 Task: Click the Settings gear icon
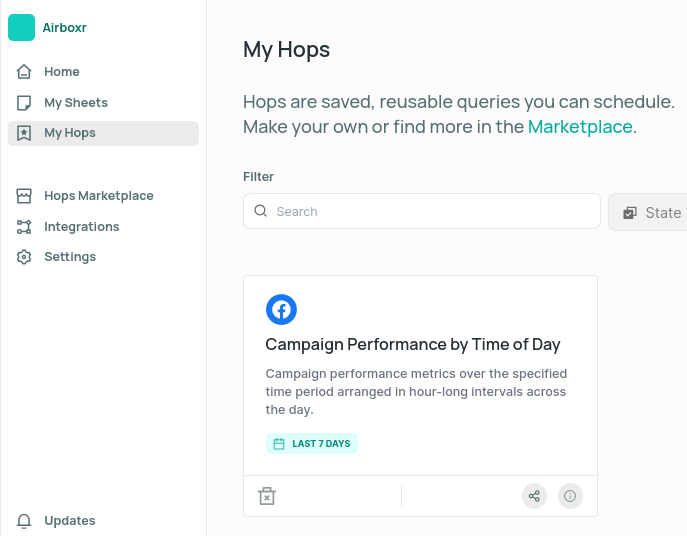coord(24,257)
